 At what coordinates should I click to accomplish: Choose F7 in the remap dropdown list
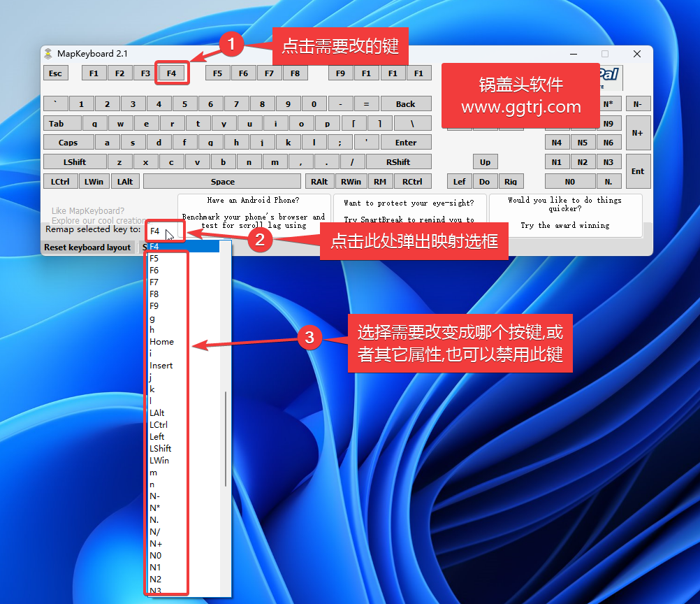(184, 282)
